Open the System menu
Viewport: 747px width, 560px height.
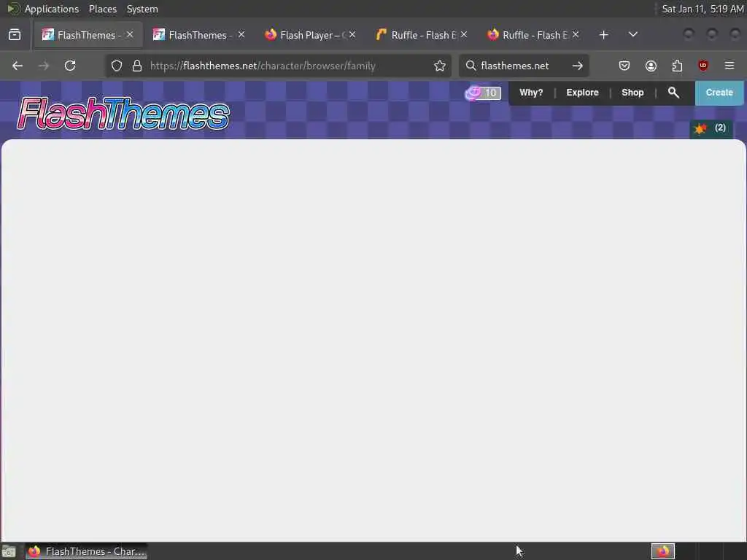142,9
